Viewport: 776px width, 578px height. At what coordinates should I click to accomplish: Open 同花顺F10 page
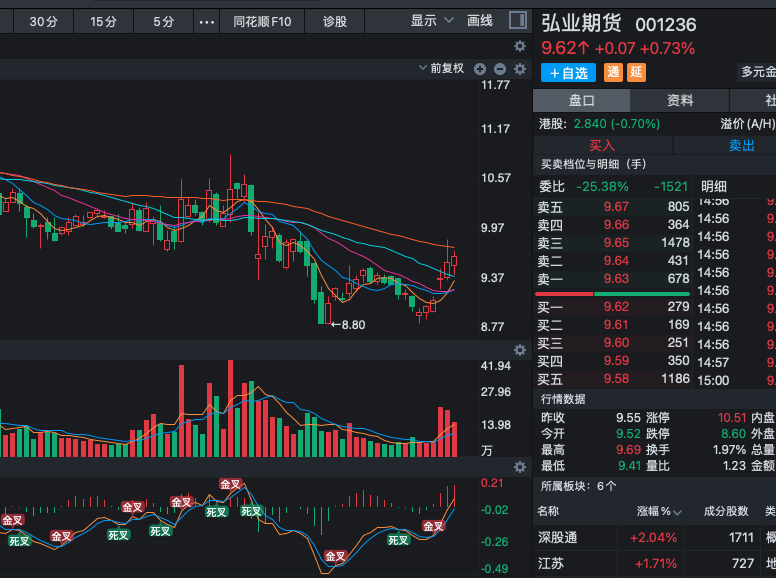point(262,22)
